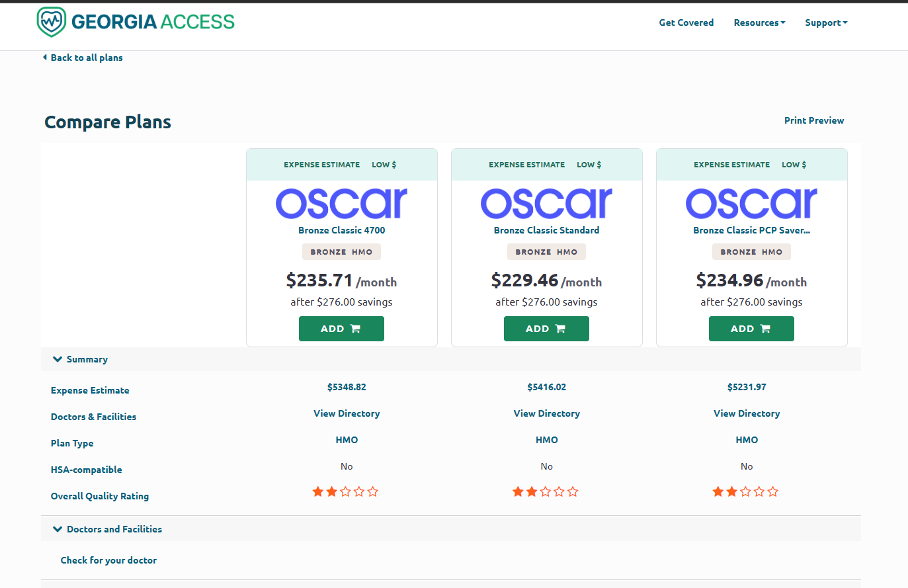This screenshot has width=908, height=588.
Task: Open Print Preview link
Action: point(813,120)
